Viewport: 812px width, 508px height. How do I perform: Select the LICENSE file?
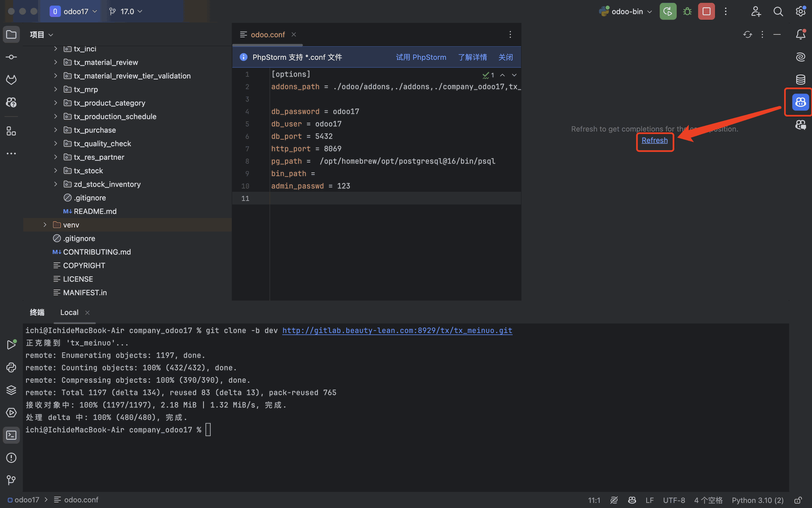click(x=78, y=279)
